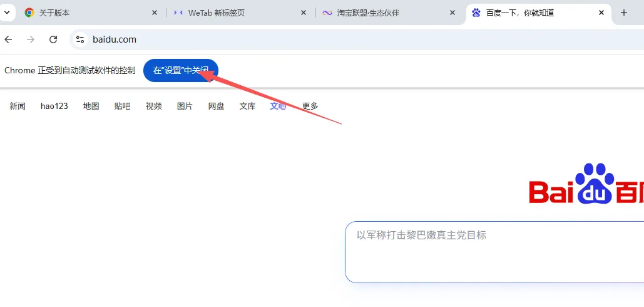Close the 淘宝联盟·生态伙伴 tab

click(x=452, y=13)
